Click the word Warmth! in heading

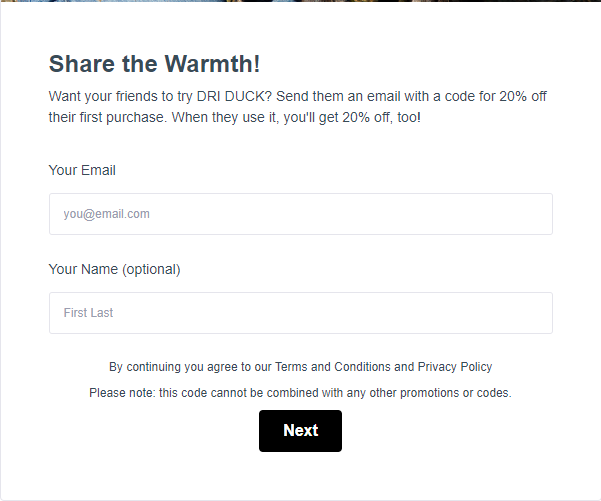coord(212,64)
